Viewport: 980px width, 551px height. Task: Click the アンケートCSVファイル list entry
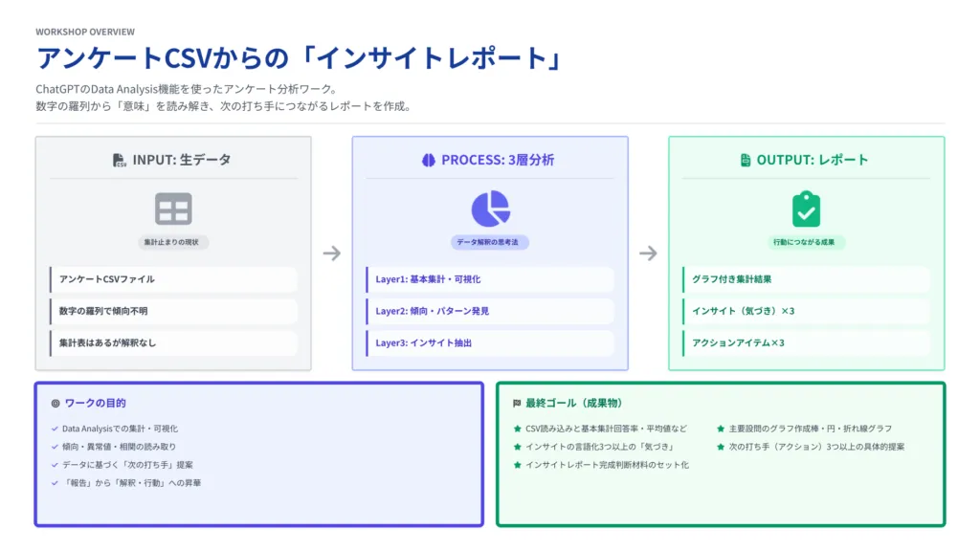click(173, 278)
